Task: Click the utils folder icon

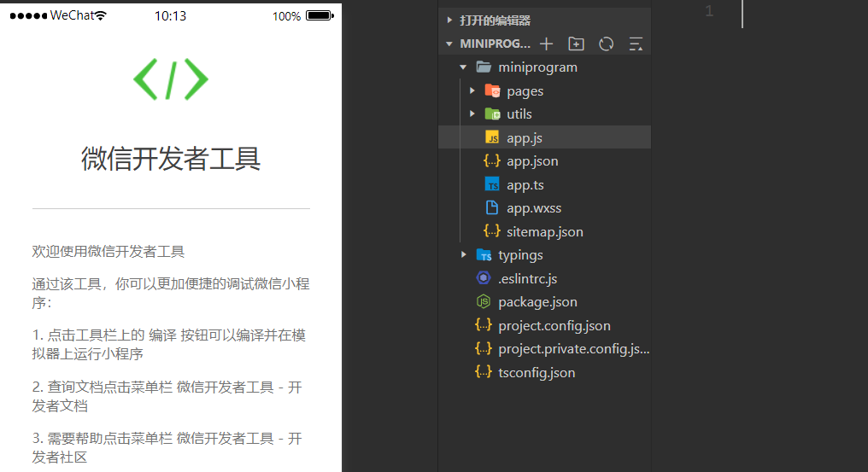Action: 492,114
